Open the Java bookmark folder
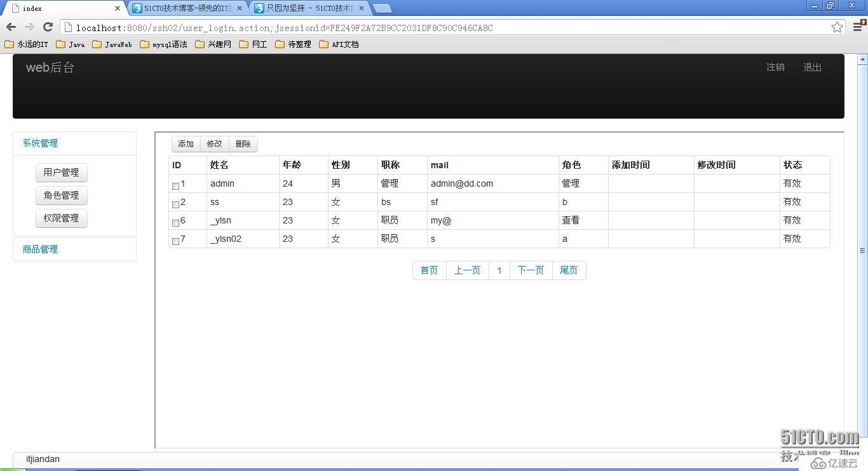Viewport: 868px width, 471px height. click(x=71, y=44)
